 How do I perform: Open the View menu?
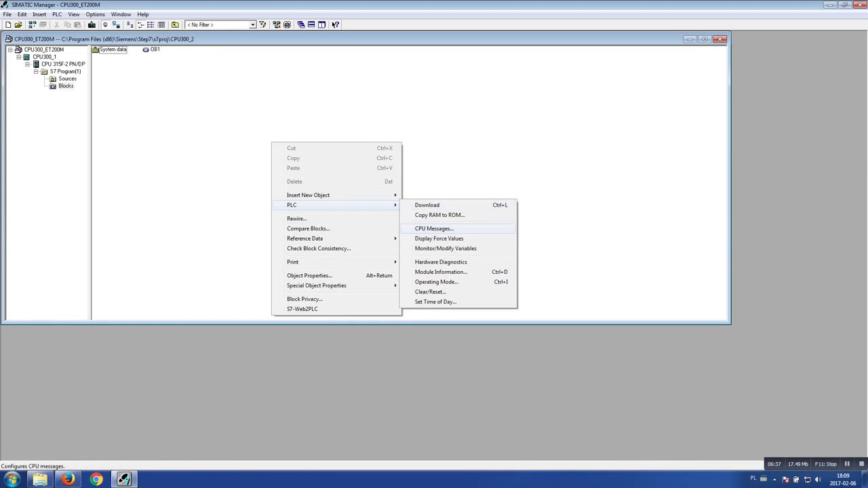click(73, 14)
